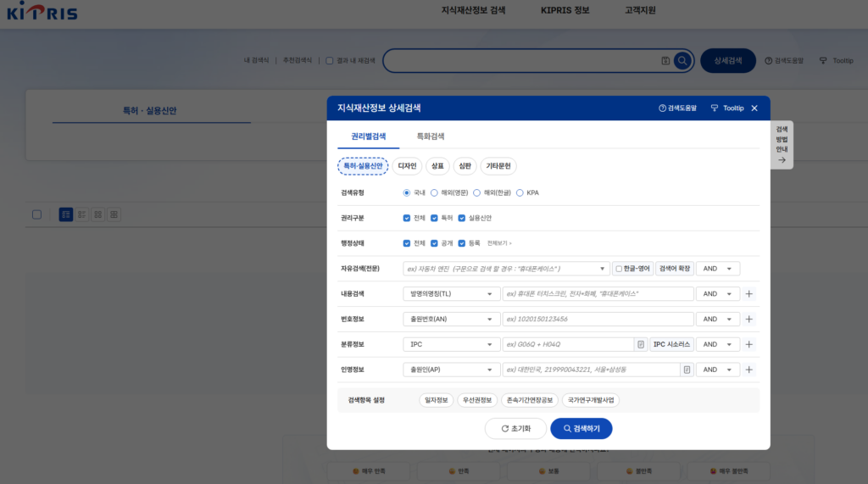Open the IPC code lookup icon in 분류정보
This screenshot has height=484, width=868.
pyautogui.click(x=641, y=344)
